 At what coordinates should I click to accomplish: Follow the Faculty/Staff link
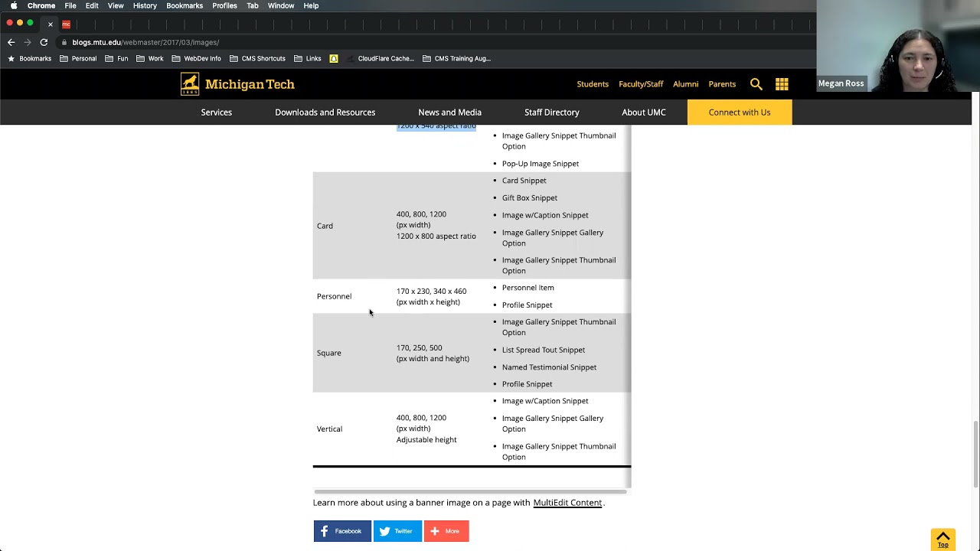[x=641, y=84]
